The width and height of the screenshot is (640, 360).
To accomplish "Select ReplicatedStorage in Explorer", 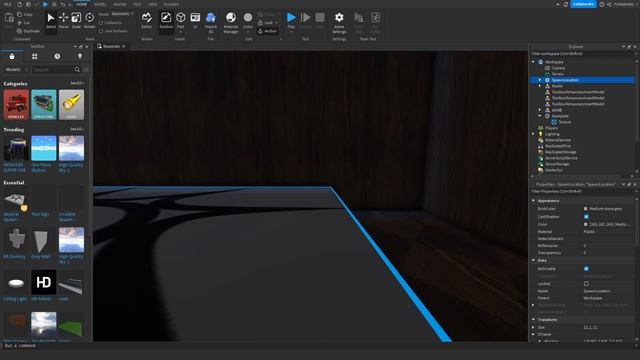I will [560, 152].
